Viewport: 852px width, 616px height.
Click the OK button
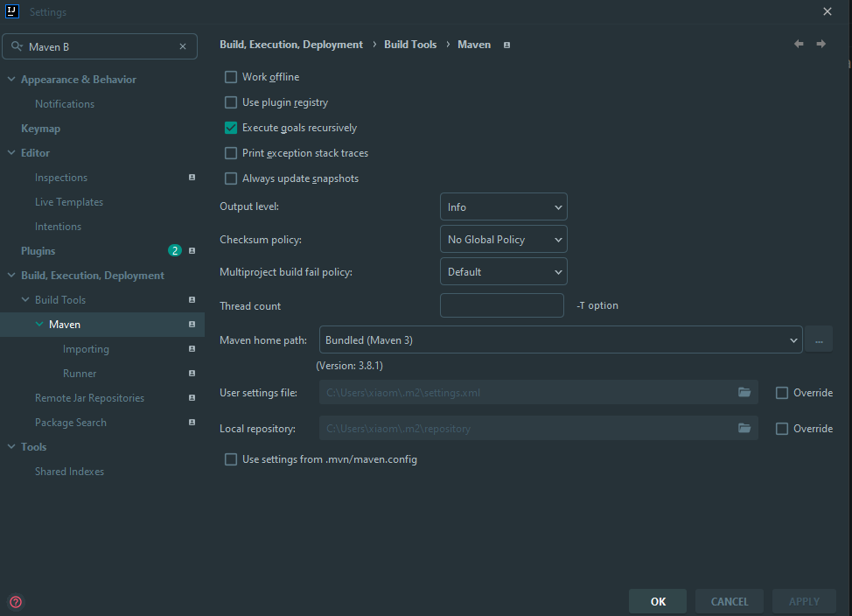click(x=658, y=601)
